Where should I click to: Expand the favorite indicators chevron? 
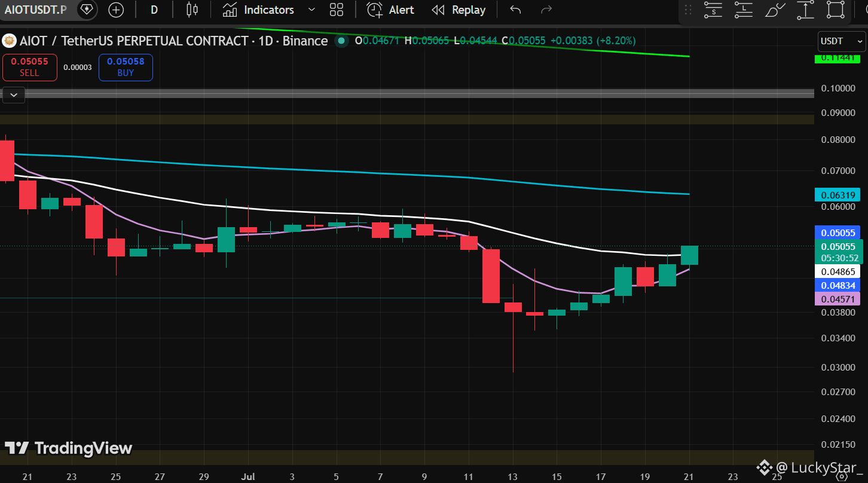(311, 10)
